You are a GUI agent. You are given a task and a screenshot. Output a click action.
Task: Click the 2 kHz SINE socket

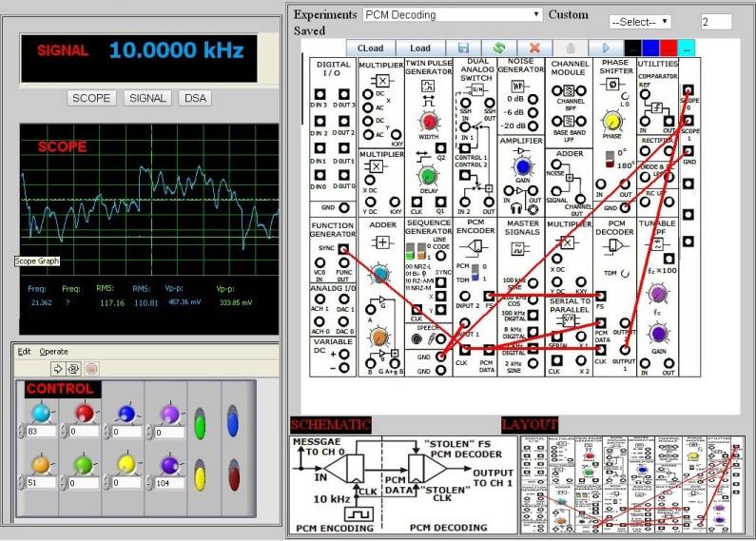point(533,363)
